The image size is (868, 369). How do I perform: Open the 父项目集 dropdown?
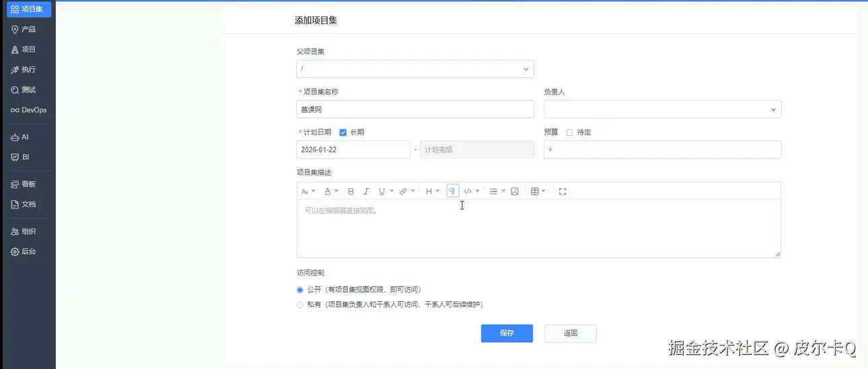point(415,69)
